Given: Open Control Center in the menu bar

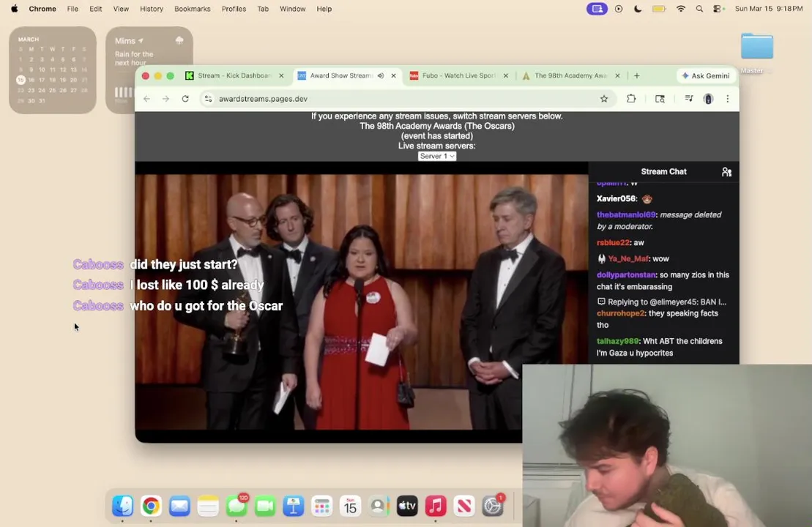Looking at the screenshot, I should [x=718, y=9].
